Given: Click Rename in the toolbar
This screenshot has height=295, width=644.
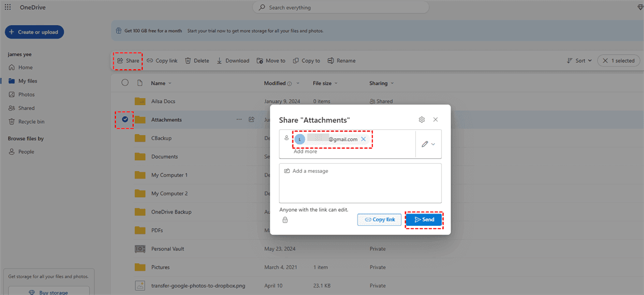Looking at the screenshot, I should (341, 61).
